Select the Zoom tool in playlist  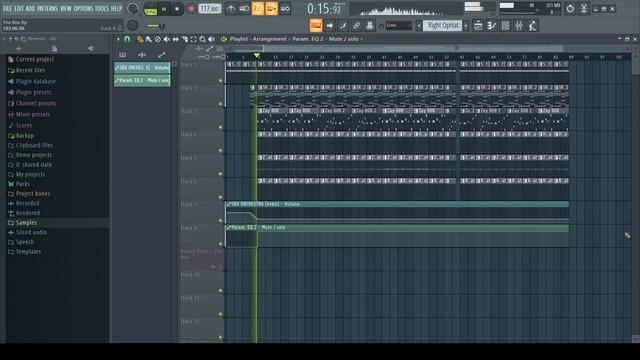(x=202, y=39)
